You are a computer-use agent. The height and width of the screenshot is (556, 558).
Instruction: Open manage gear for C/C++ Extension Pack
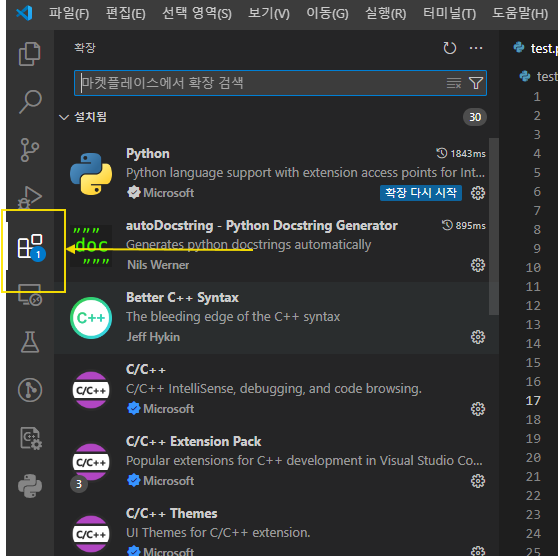[x=478, y=481]
